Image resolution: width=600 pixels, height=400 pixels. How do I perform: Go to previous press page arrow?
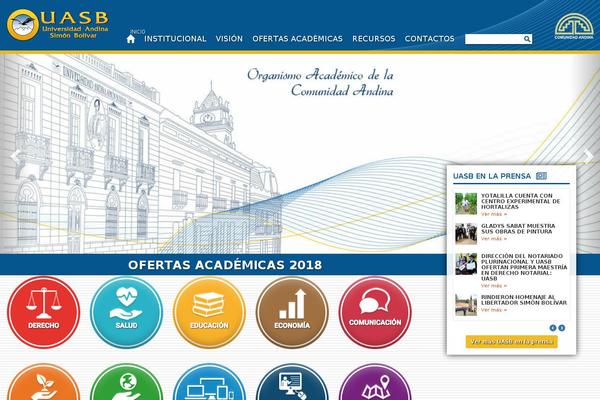pos(553,328)
